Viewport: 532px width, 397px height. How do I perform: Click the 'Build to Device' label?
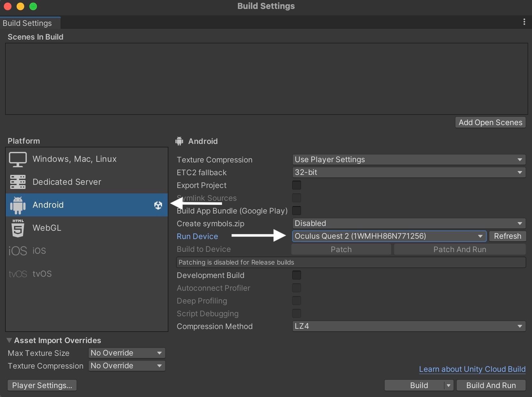click(204, 249)
